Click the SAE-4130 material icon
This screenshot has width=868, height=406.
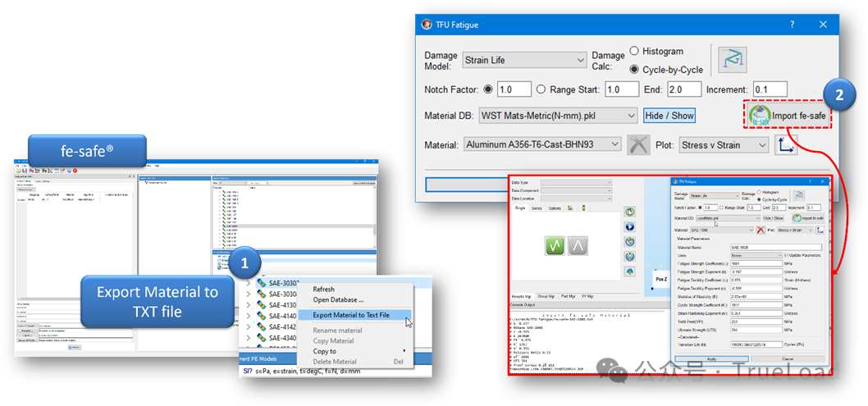pos(262,305)
